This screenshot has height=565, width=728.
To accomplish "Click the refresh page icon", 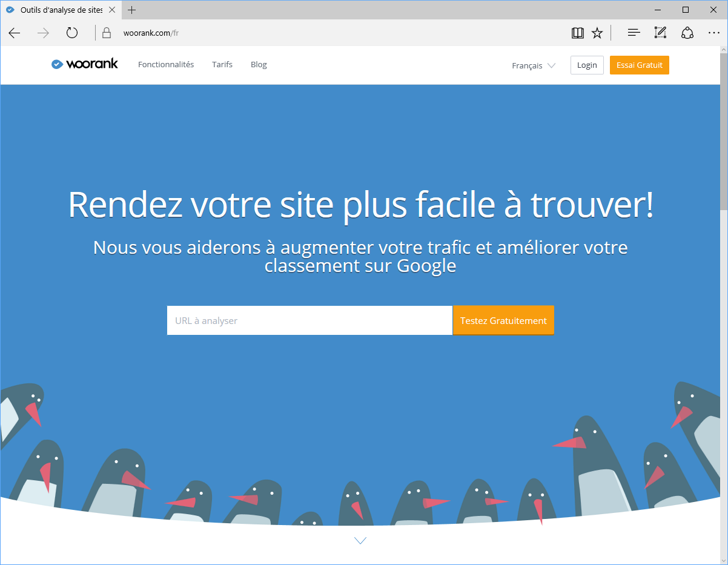I will tap(72, 33).
